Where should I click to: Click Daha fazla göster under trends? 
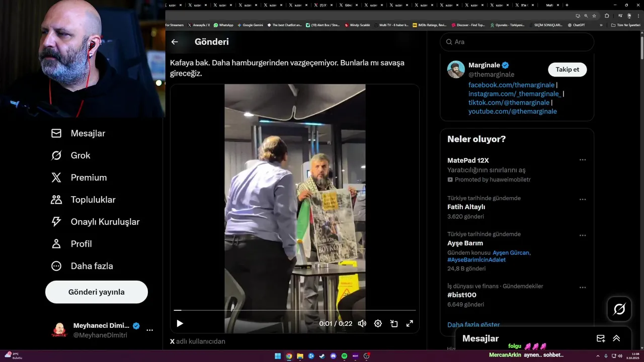[x=473, y=325]
